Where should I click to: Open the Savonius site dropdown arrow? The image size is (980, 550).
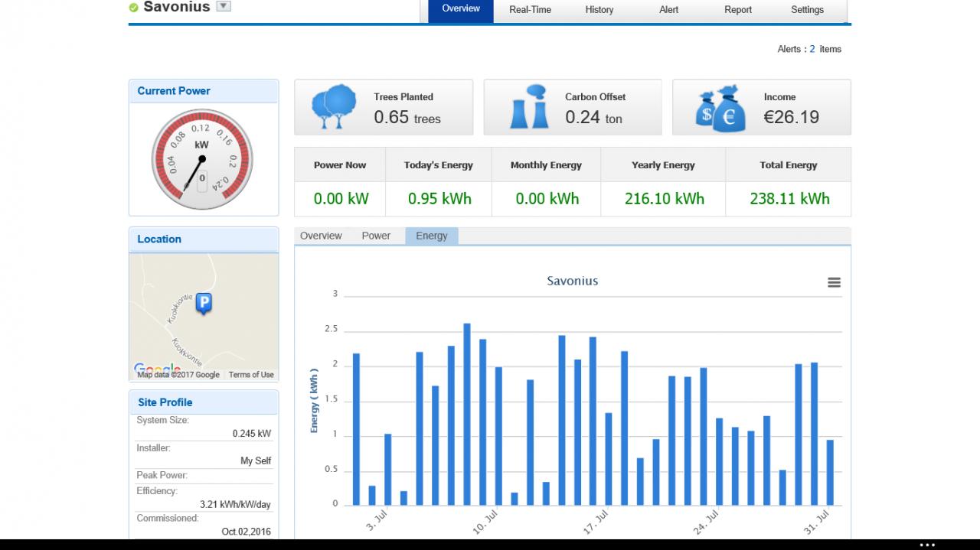point(224,6)
